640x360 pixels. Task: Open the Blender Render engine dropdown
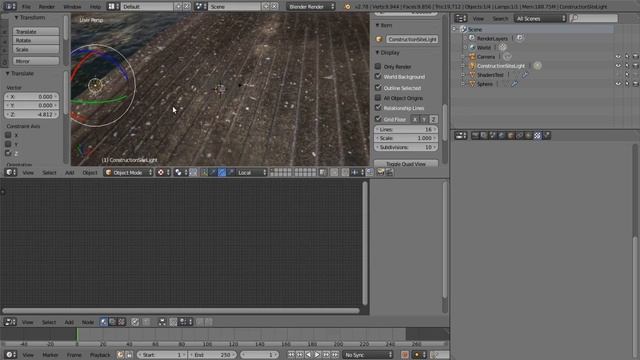click(311, 7)
